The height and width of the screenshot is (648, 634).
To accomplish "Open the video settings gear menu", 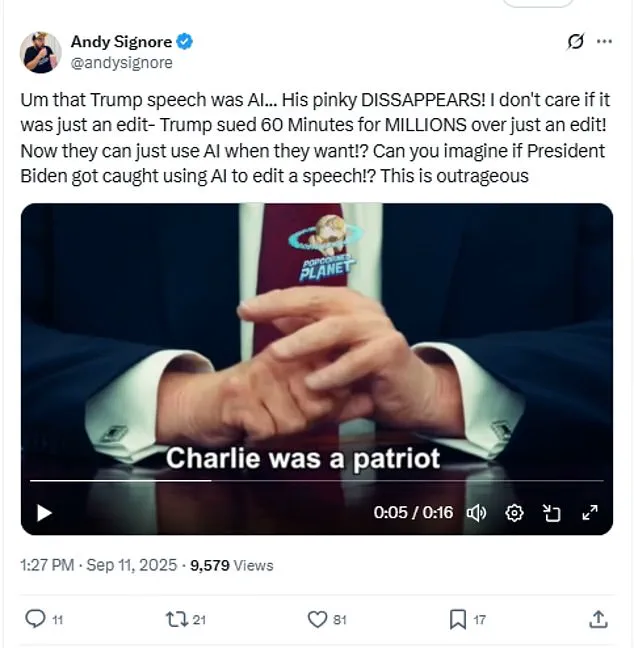I will [x=514, y=513].
